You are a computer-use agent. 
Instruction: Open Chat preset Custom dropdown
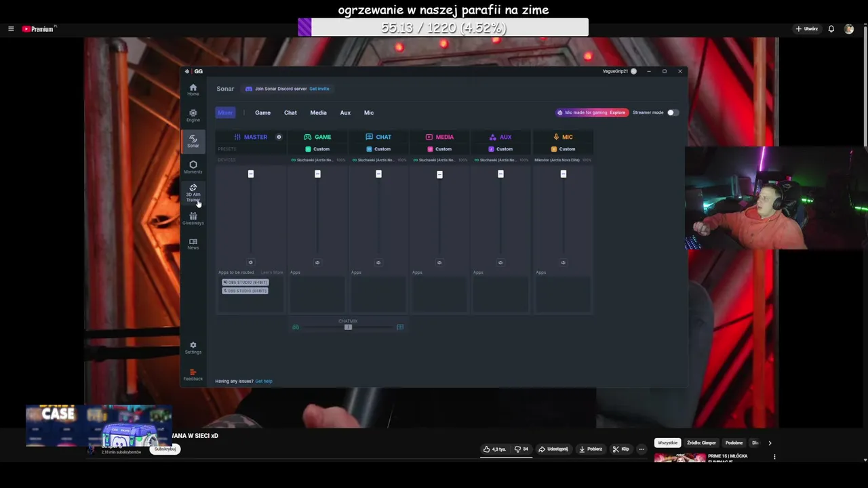click(x=378, y=149)
